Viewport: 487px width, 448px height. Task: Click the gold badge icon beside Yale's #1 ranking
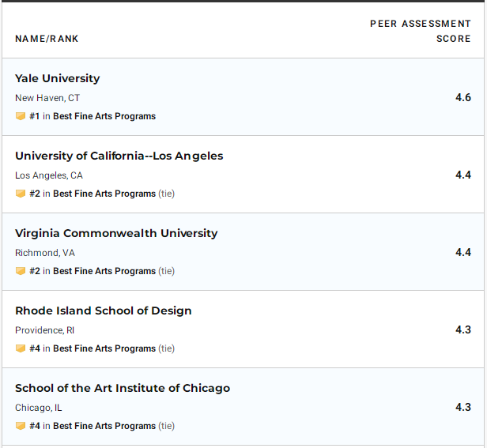point(21,116)
